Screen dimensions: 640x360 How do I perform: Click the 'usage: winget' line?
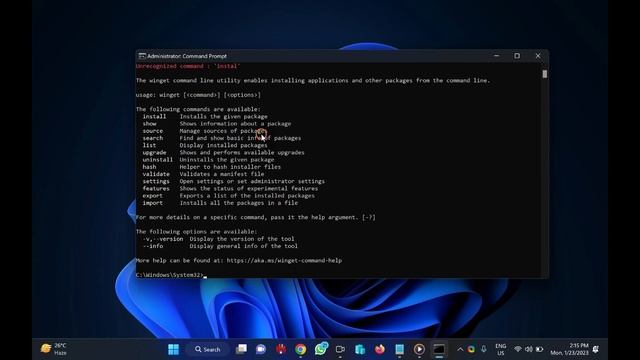point(198,95)
